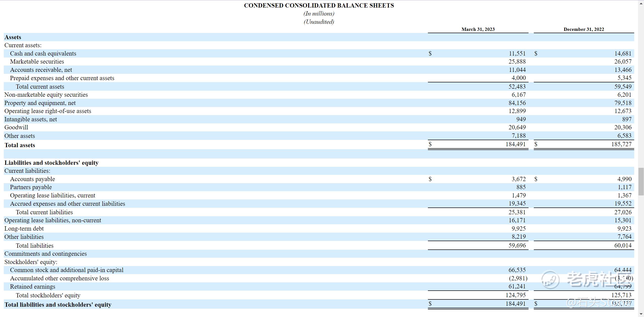Click the Retained earnings row label
Viewport: 644px width, 317px height.
(32, 287)
